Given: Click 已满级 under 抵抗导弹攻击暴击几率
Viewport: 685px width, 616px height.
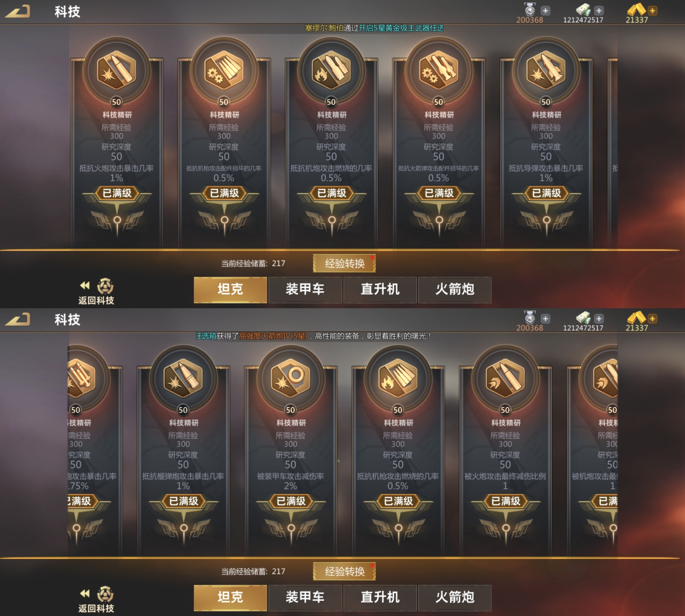Looking at the screenshot, I should coord(546,193).
